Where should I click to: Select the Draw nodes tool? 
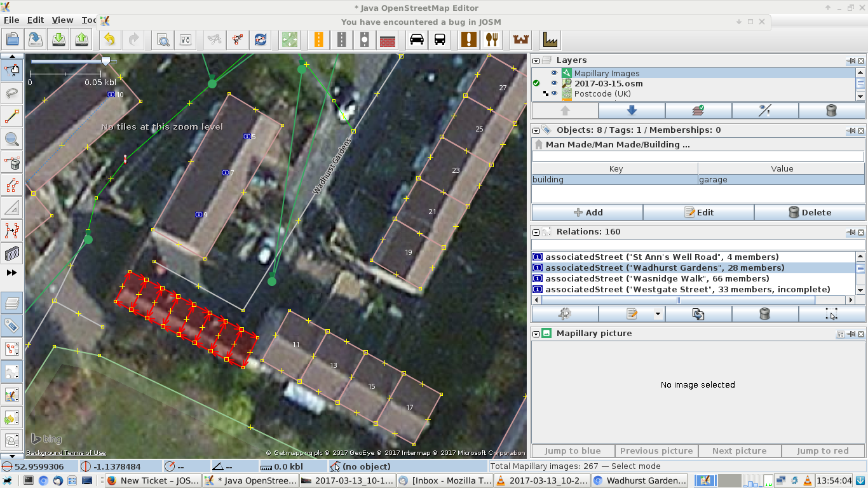[12, 116]
